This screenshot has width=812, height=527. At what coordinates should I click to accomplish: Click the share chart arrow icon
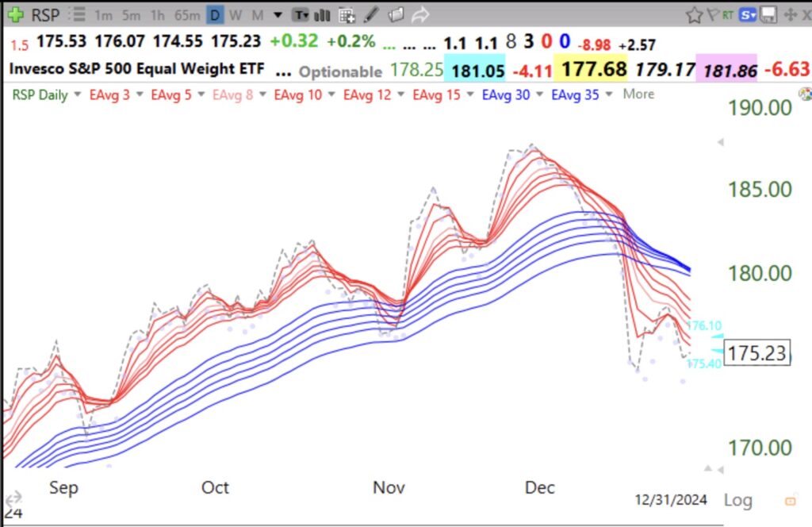[x=420, y=13]
